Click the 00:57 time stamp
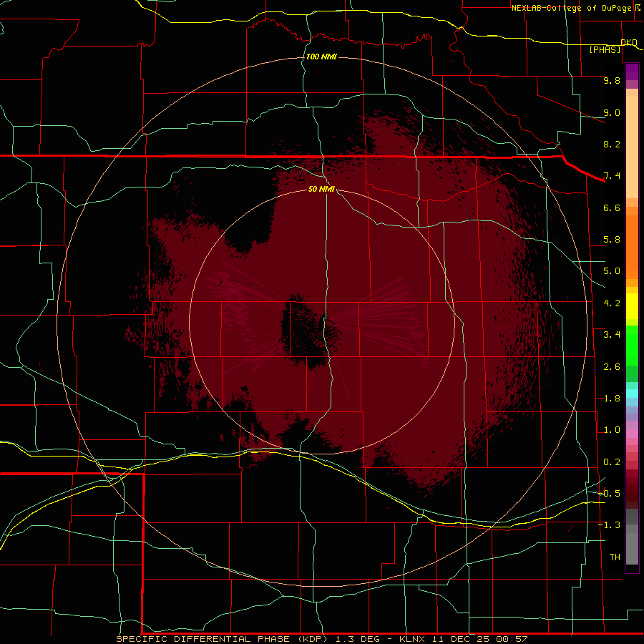Viewport: 644px width, 644px height. click(512, 639)
